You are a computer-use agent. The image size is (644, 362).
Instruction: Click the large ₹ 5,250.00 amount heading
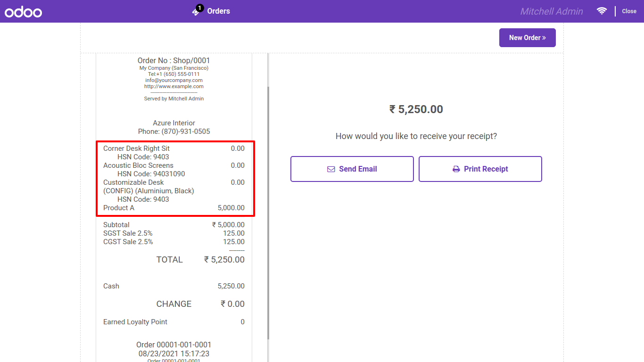[416, 109]
